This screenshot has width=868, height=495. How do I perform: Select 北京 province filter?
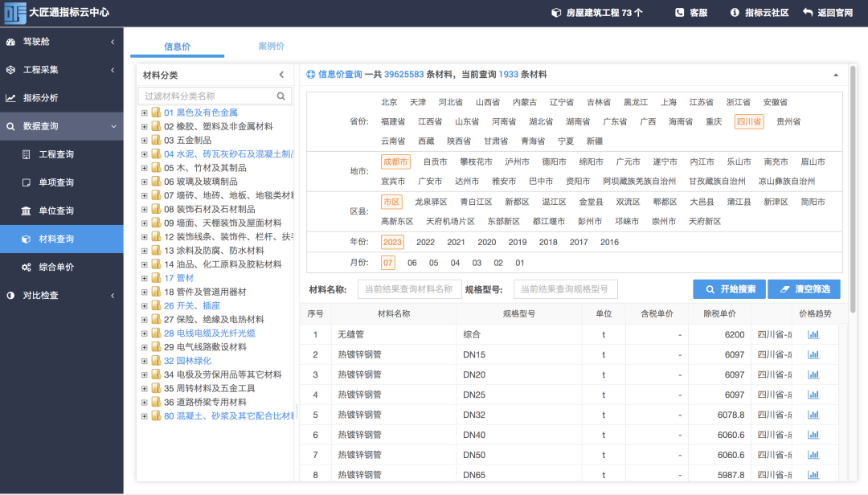tap(389, 102)
